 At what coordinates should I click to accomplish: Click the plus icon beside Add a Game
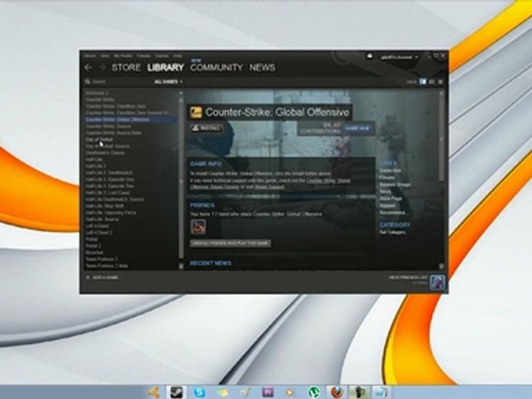88,278
